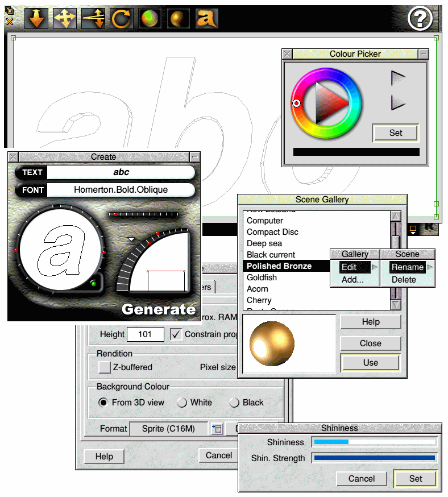Click the stacked windows icon at top left
Image resolution: width=448 pixels, height=497 pixels.
9,10
